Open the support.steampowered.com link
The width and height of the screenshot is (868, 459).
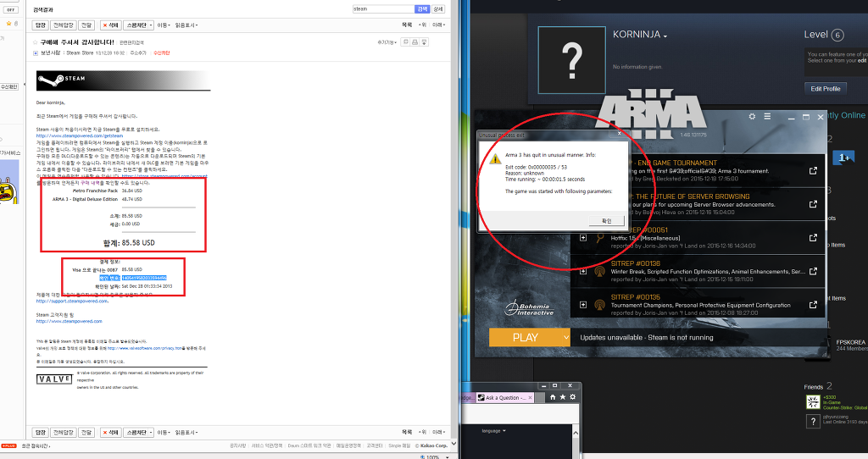coord(72,301)
